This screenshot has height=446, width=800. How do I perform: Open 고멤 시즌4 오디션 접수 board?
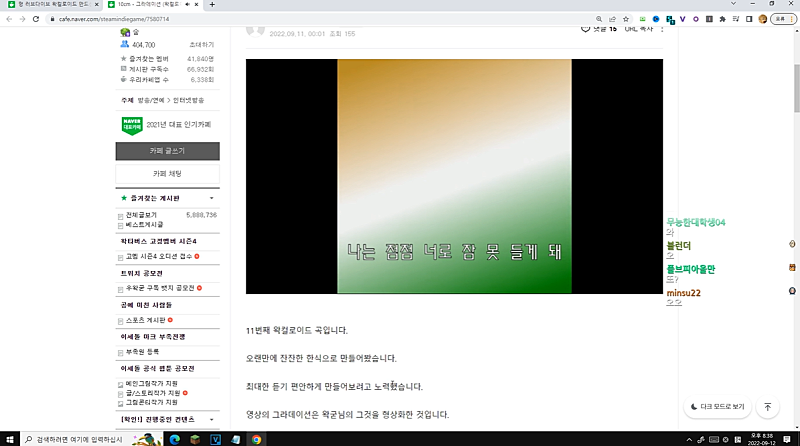click(x=159, y=256)
